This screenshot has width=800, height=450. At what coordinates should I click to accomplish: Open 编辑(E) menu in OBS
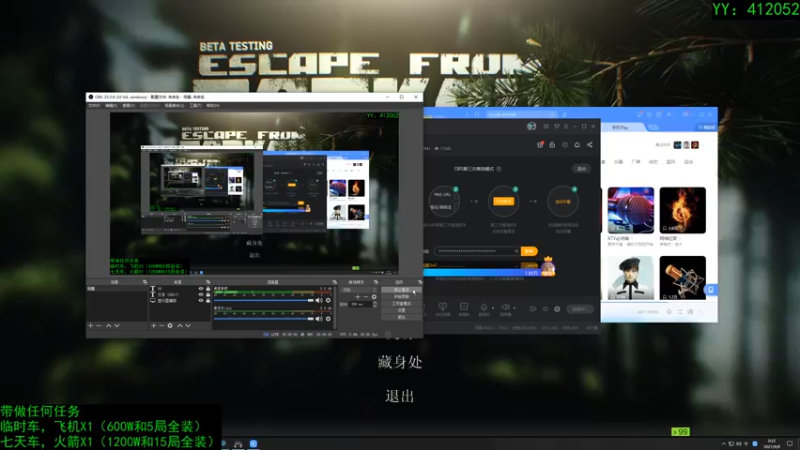point(111,106)
